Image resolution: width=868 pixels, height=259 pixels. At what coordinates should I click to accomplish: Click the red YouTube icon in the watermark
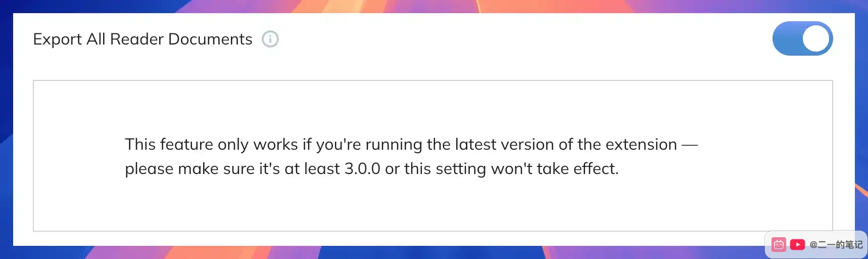pyautogui.click(x=797, y=245)
